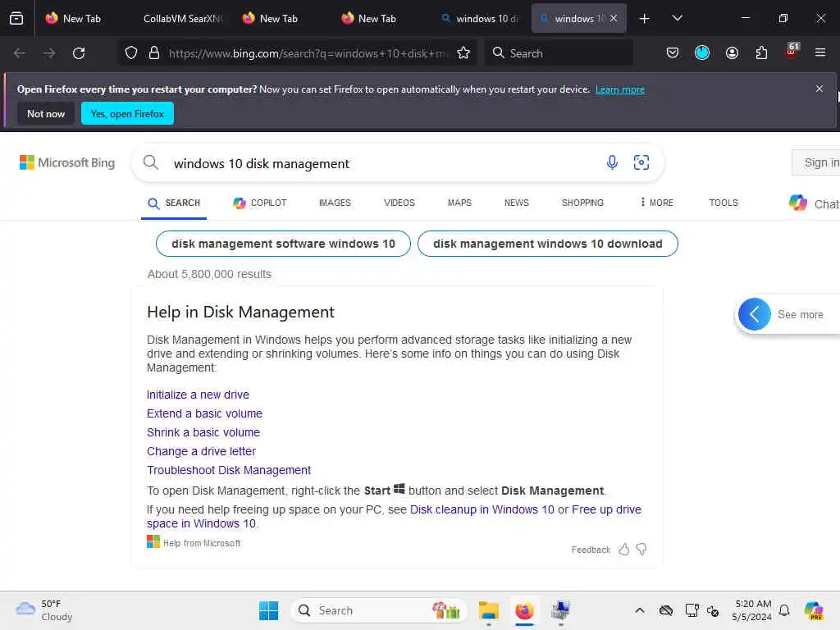Open Save to Pocket icon
Screen dimensions: 840x630
pyautogui.click(x=673, y=53)
